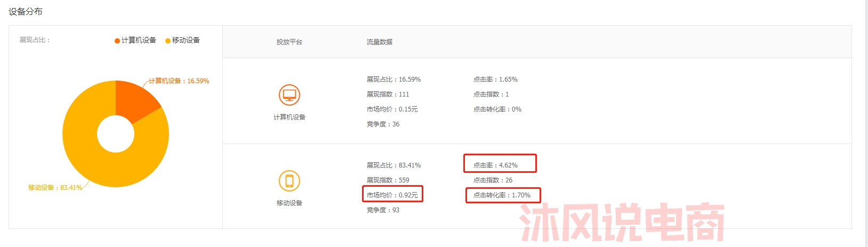This screenshot has height=247, width=868.
Task: Click computer 点击率：1.65% text
Action: [495, 79]
